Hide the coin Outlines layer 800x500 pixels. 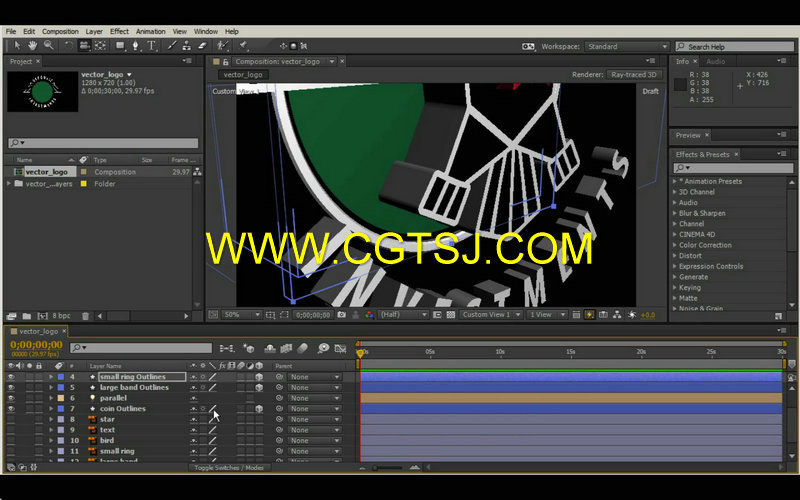pos(11,409)
